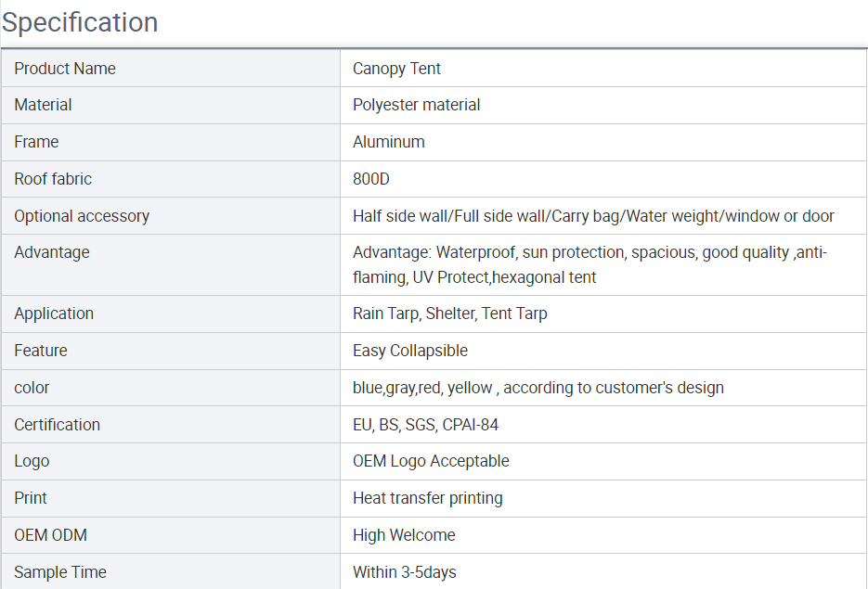
Task: Select the Product Name label cell
Action: pos(65,69)
